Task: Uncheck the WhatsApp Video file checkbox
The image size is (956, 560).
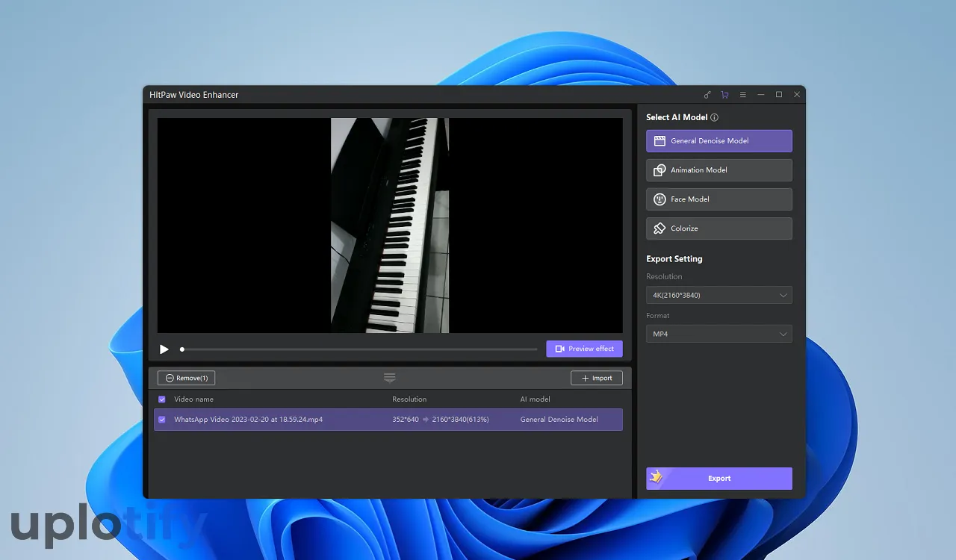Action: click(162, 420)
